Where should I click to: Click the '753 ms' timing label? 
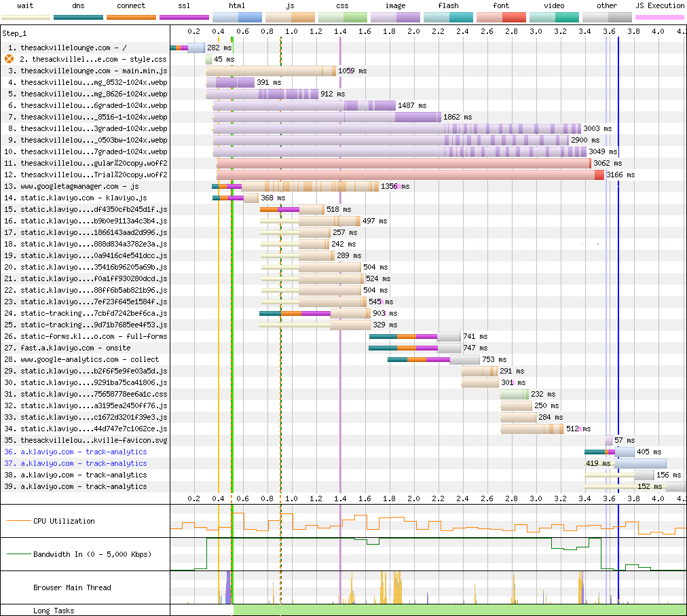(x=495, y=359)
